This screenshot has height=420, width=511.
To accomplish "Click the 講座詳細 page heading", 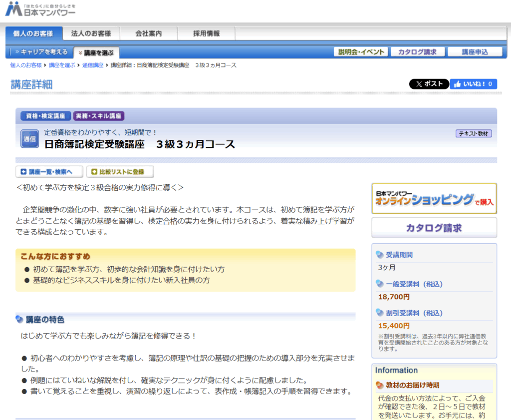I will coord(31,84).
